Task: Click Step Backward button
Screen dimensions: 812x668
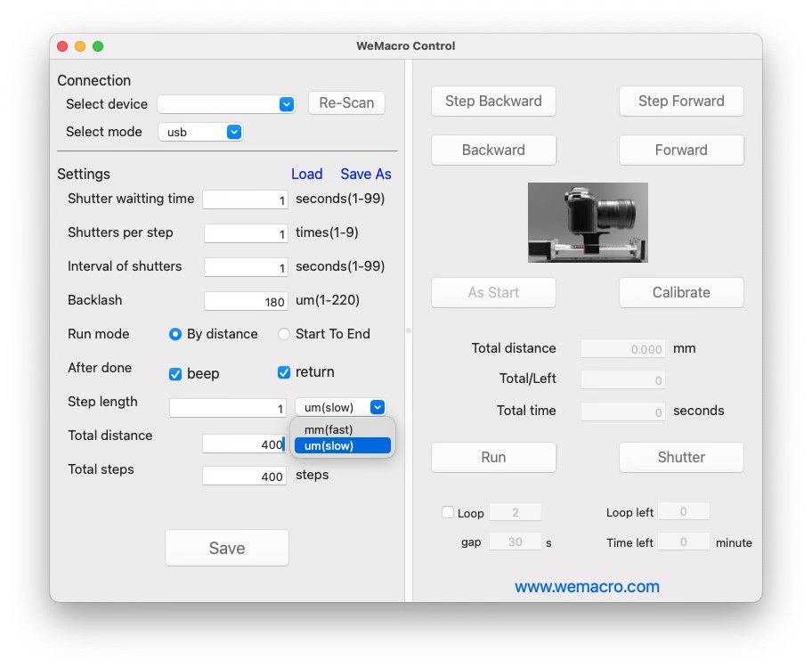Action: 493,101
